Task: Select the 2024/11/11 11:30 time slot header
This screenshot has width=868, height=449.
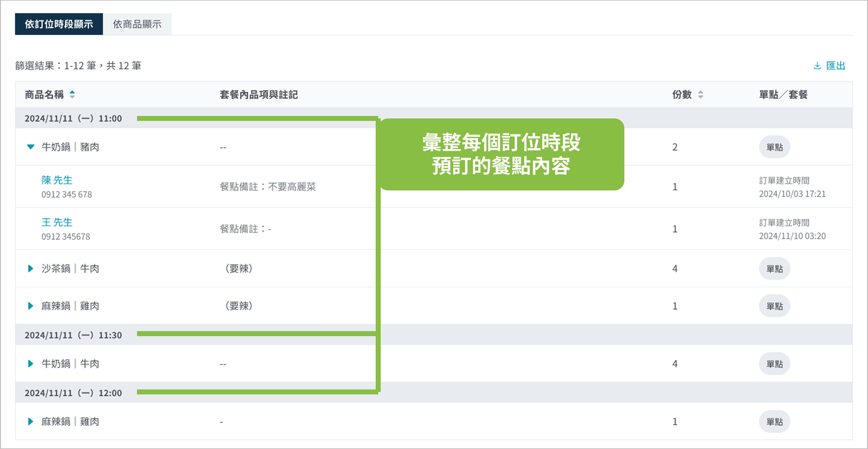Action: 73,336
